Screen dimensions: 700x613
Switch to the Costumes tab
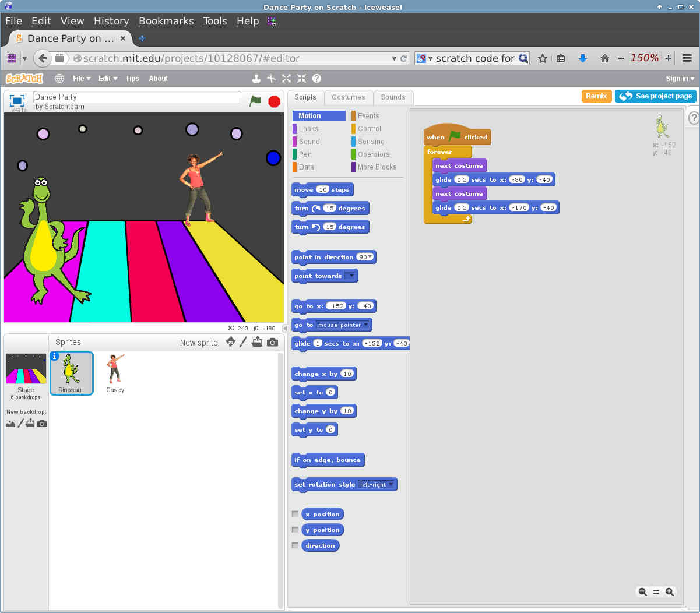tap(348, 97)
